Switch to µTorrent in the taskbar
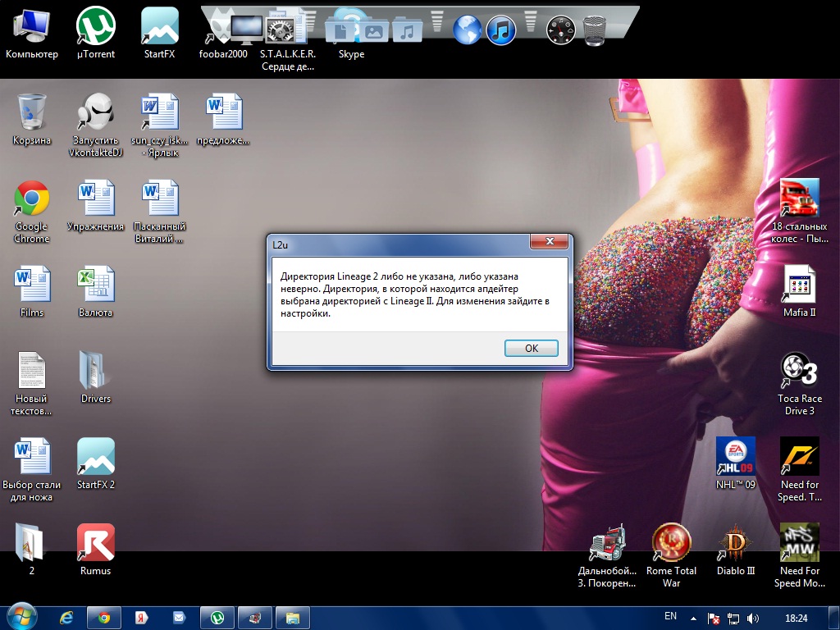 coord(217,619)
